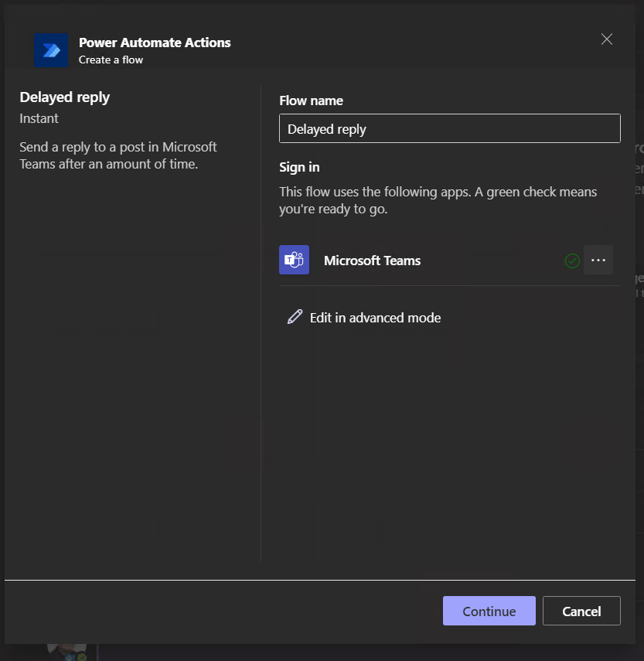Click the Power Automate Actions title
Screen dimensions: 644x661
tap(155, 43)
